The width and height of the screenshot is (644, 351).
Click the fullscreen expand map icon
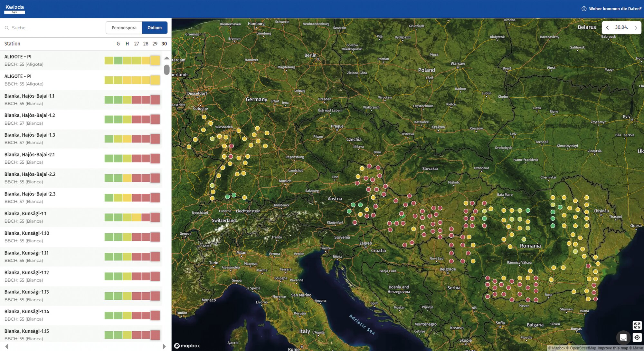(x=637, y=326)
